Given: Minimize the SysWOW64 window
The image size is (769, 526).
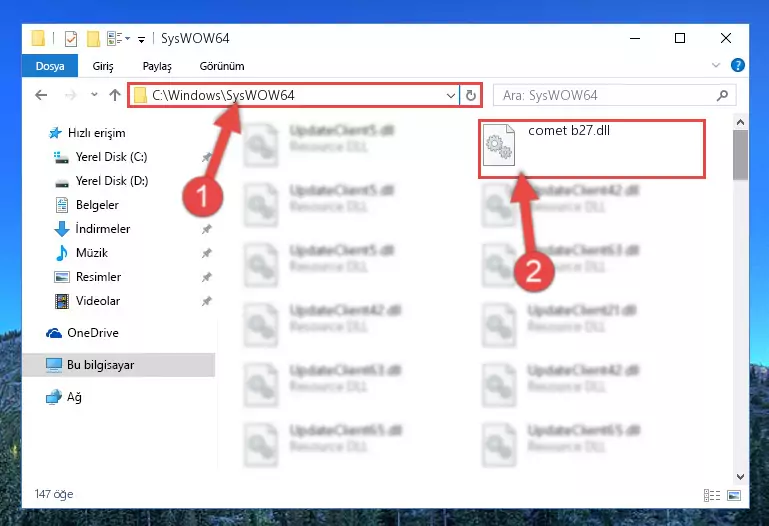Looking at the screenshot, I should [x=635, y=38].
